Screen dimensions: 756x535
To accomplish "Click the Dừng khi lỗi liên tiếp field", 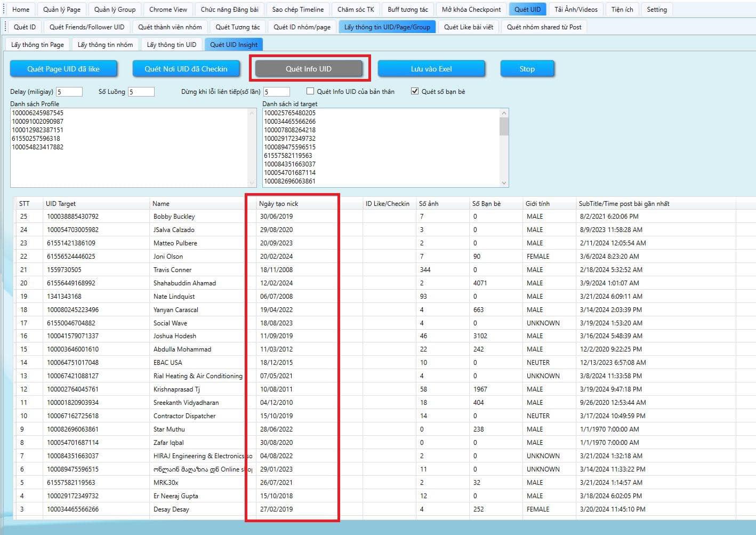I will tap(276, 92).
